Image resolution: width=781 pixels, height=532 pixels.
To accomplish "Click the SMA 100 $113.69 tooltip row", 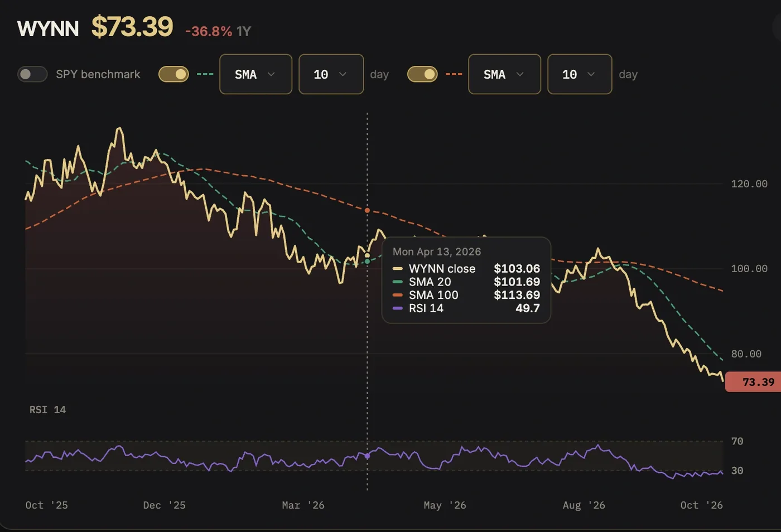I will click(x=466, y=295).
